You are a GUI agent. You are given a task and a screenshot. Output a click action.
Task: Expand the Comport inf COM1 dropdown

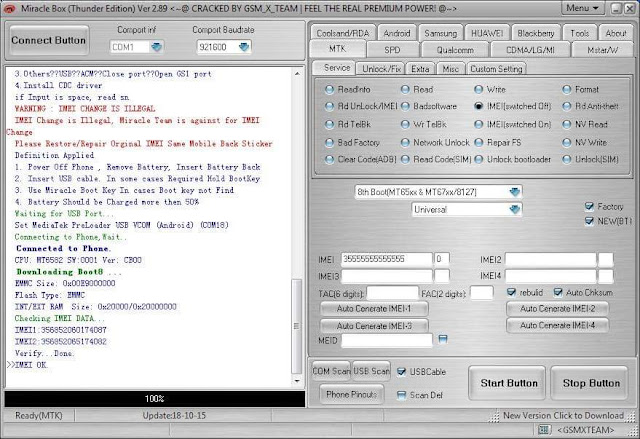point(156,47)
